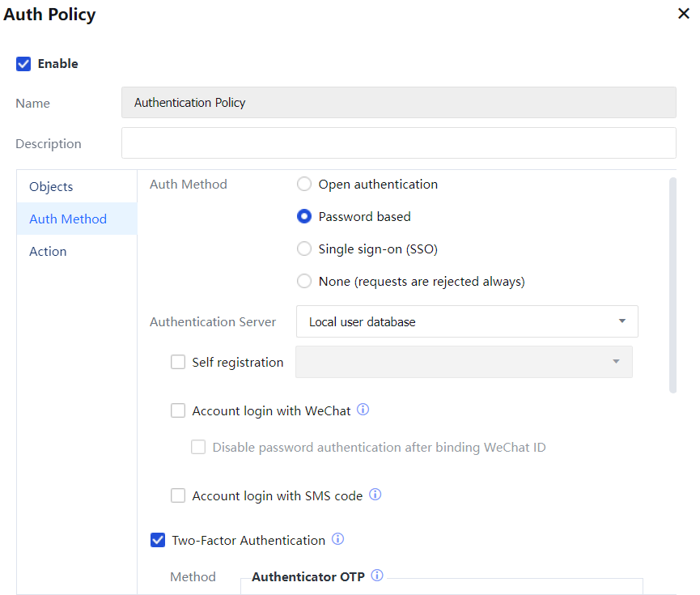The image size is (700, 595).
Task: Open the Action tab
Action: coord(48,252)
